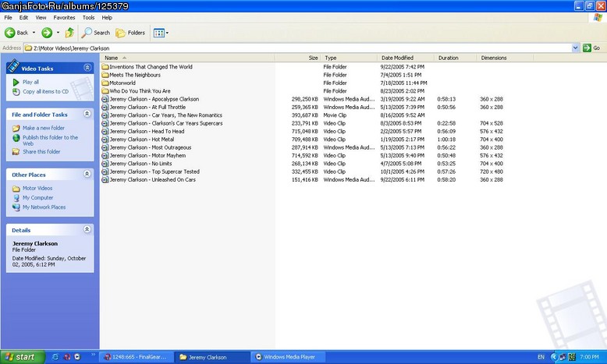Select Head To Head video file icon
Screen dimensions: 607x364
coord(105,132)
